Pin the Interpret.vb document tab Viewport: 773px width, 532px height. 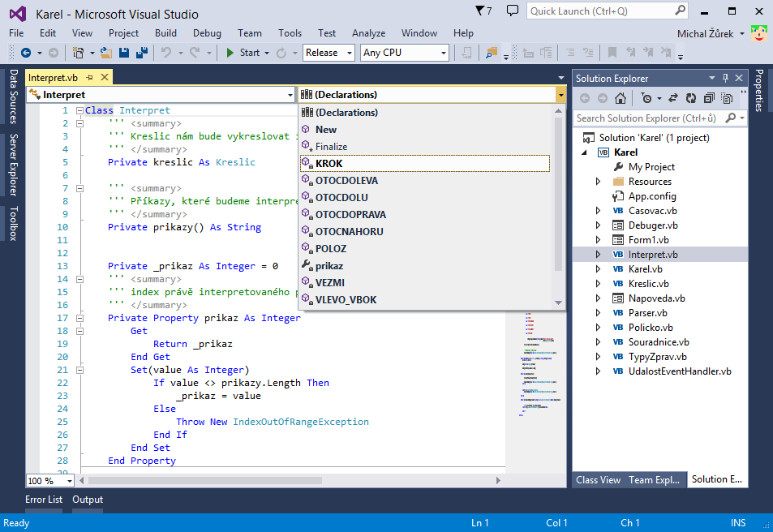point(89,75)
